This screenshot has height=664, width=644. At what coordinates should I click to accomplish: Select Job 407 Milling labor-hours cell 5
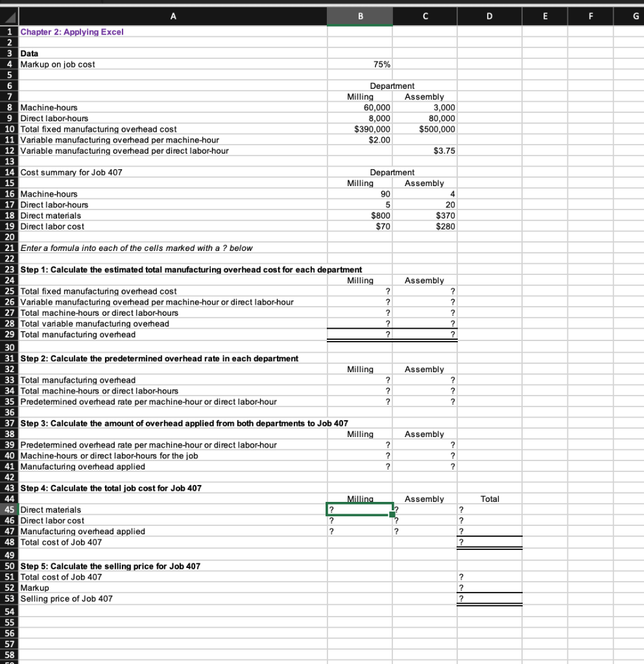pyautogui.click(x=360, y=204)
